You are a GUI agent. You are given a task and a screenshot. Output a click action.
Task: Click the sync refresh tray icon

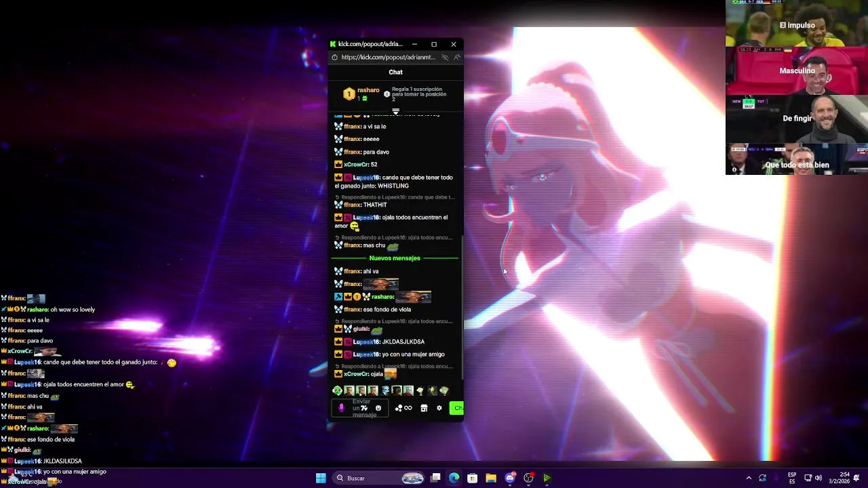[763, 478]
